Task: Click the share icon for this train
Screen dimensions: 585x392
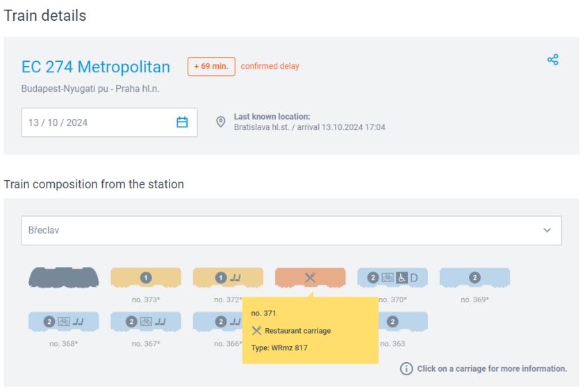Action: [x=553, y=60]
